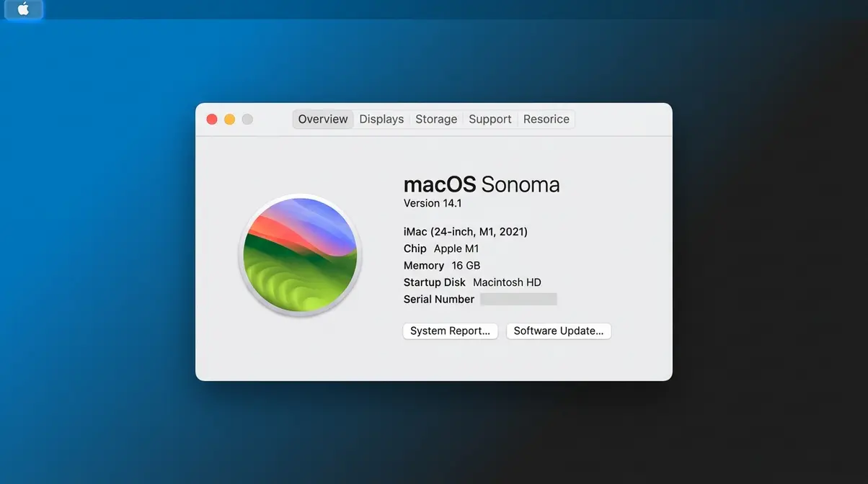Select the 'Version 14.1' text

(433, 203)
